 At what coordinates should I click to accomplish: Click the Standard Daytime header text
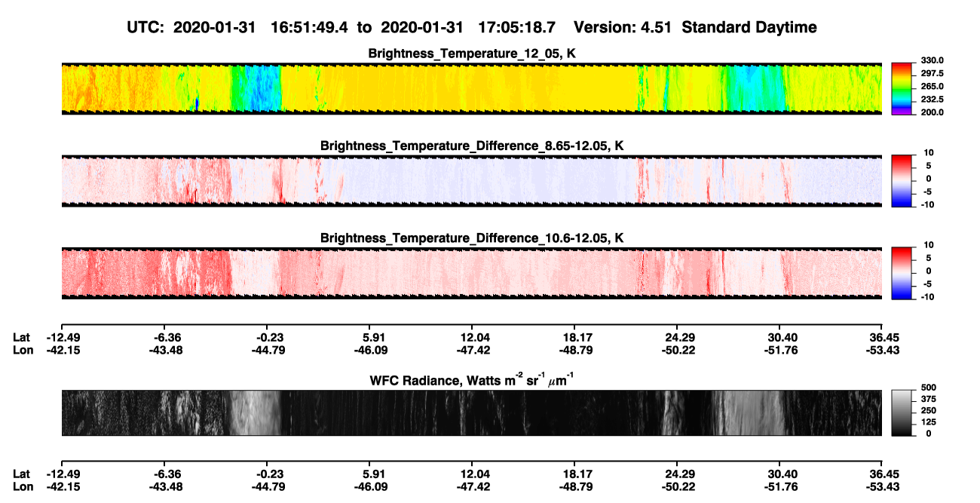751,27
